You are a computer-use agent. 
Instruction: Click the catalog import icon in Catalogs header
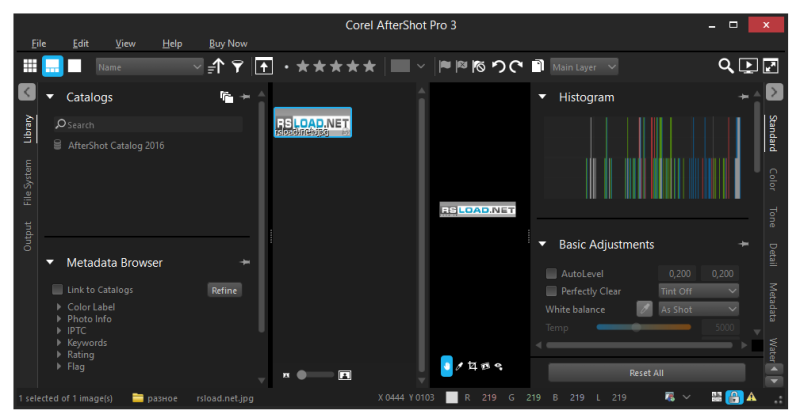point(227,97)
